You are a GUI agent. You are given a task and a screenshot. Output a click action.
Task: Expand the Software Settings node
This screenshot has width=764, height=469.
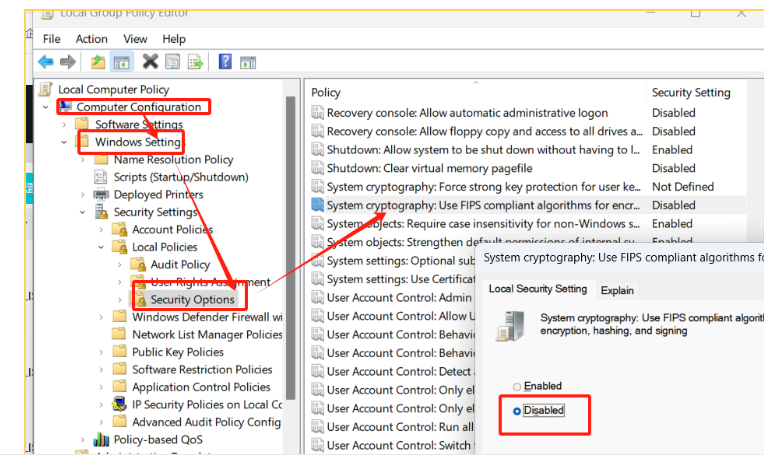[x=64, y=124]
